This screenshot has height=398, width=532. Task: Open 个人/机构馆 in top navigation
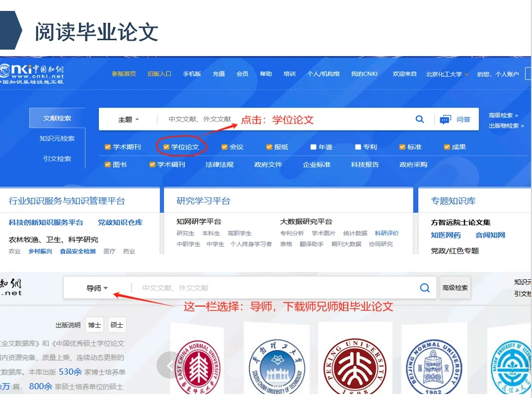323,74
